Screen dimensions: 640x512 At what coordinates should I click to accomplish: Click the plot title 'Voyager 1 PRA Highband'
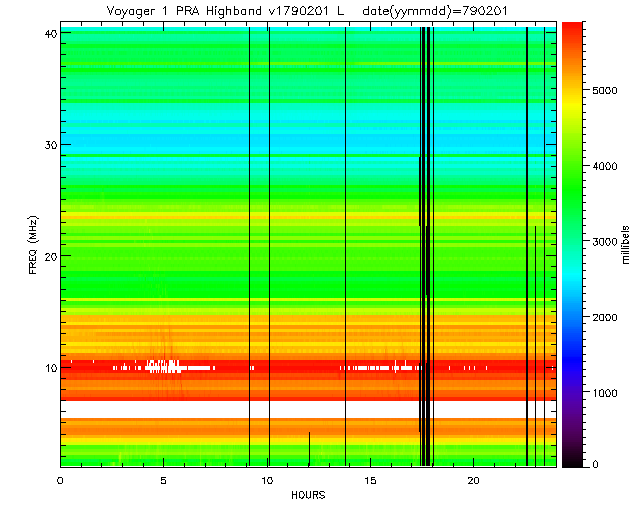coord(184,11)
